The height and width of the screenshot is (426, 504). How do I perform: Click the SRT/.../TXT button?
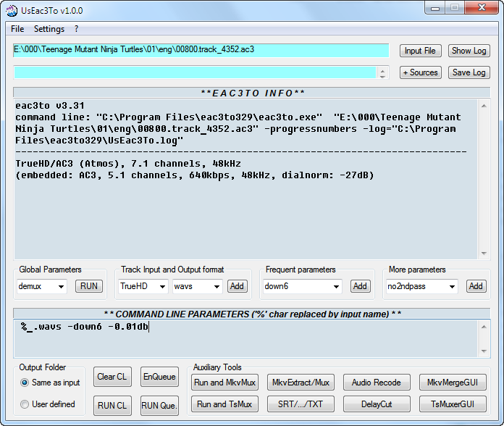tap(301, 404)
